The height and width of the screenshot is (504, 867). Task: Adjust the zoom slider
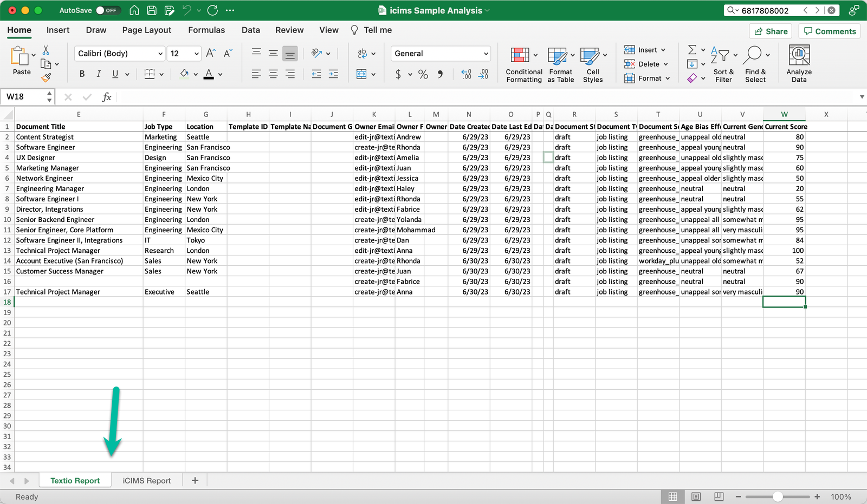(778, 496)
